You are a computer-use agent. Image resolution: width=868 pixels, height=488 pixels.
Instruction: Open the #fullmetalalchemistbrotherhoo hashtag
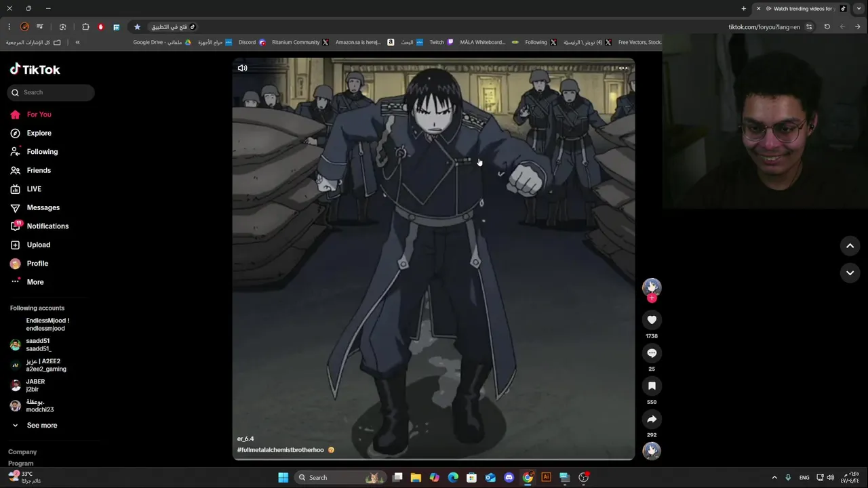point(281,450)
